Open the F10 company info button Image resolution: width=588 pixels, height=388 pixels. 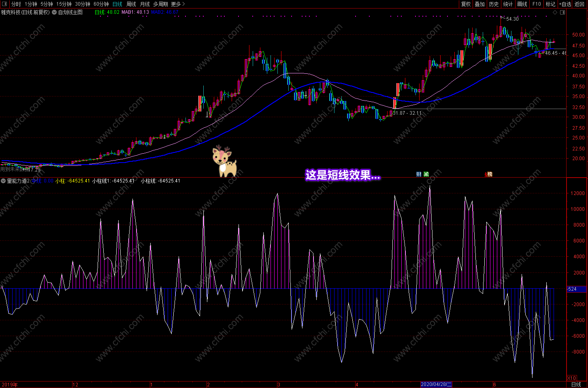coord(537,4)
